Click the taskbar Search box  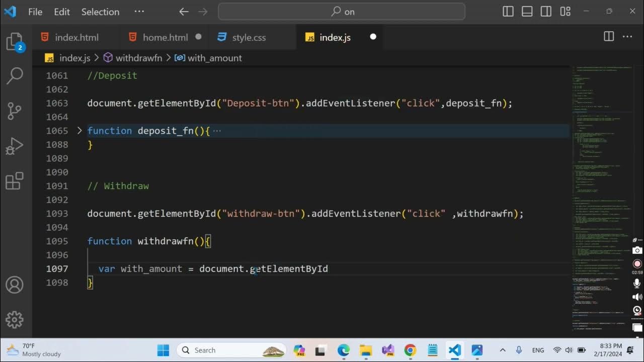click(x=231, y=350)
